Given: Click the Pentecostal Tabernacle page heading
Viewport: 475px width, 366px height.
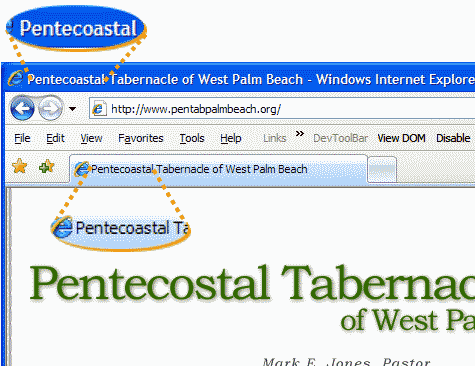Looking at the screenshot, I should (252, 283).
